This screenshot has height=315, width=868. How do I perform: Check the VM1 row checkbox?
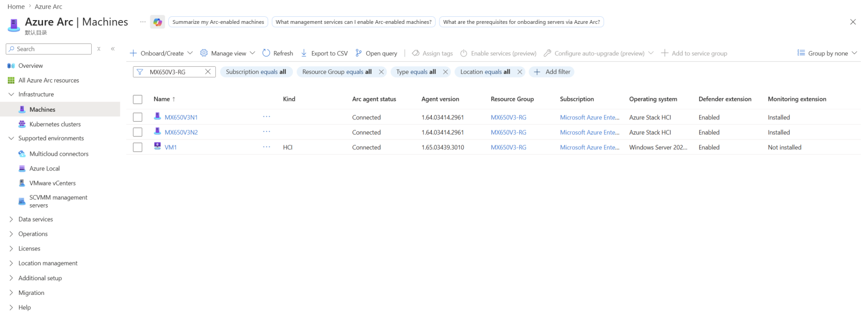click(x=138, y=147)
